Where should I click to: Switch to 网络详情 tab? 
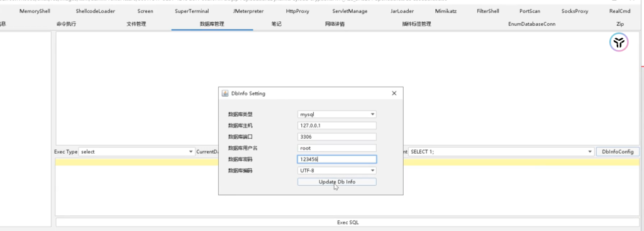tap(335, 24)
